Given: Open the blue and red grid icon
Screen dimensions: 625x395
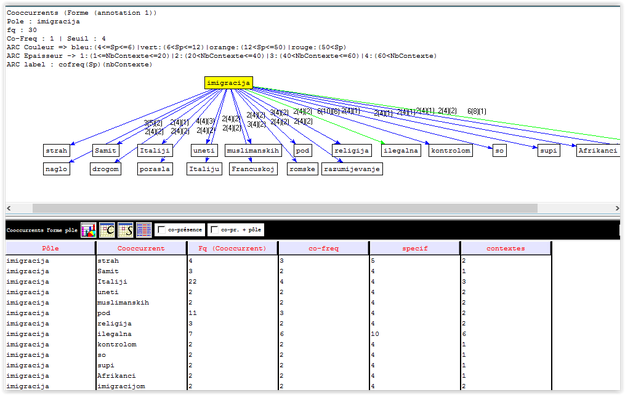Looking at the screenshot, I should pyautogui.click(x=144, y=230).
